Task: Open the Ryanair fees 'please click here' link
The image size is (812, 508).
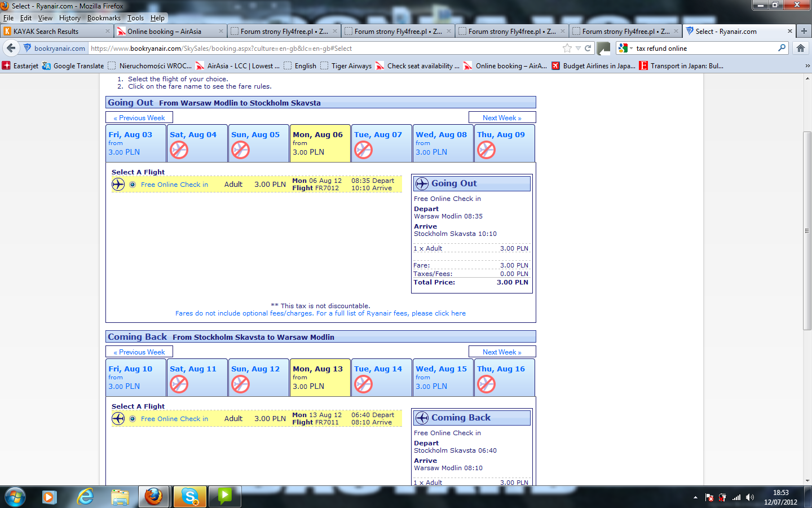Action: tap(439, 313)
